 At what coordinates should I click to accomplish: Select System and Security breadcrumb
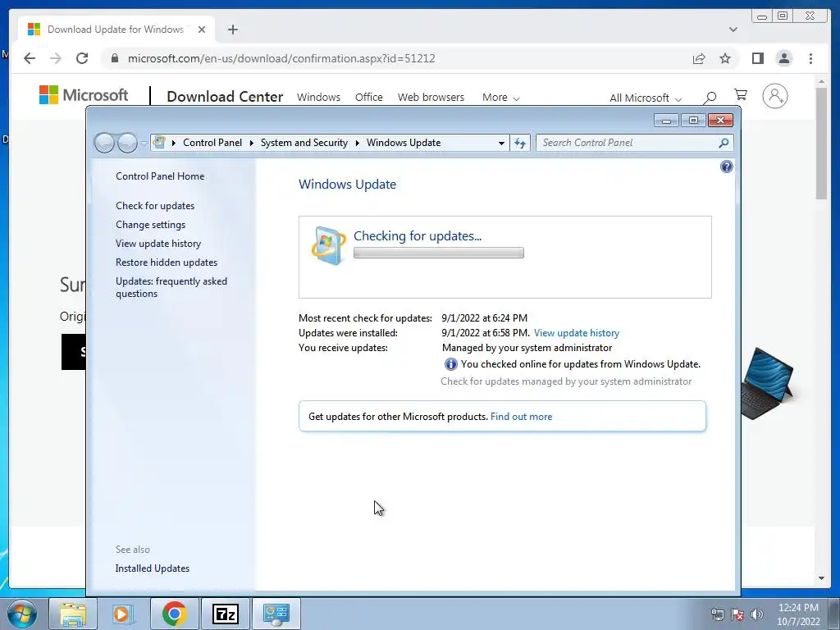click(x=304, y=143)
